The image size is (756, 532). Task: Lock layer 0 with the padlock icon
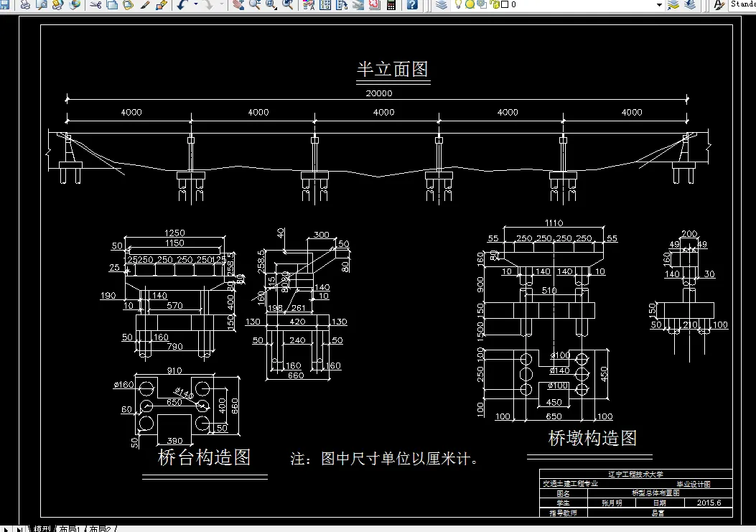(x=494, y=6)
